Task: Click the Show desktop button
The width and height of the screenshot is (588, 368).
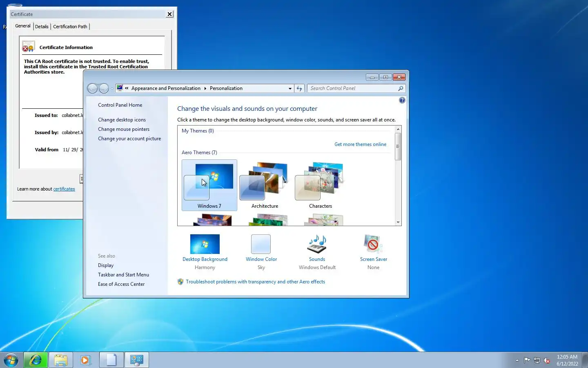Action: [585, 360]
